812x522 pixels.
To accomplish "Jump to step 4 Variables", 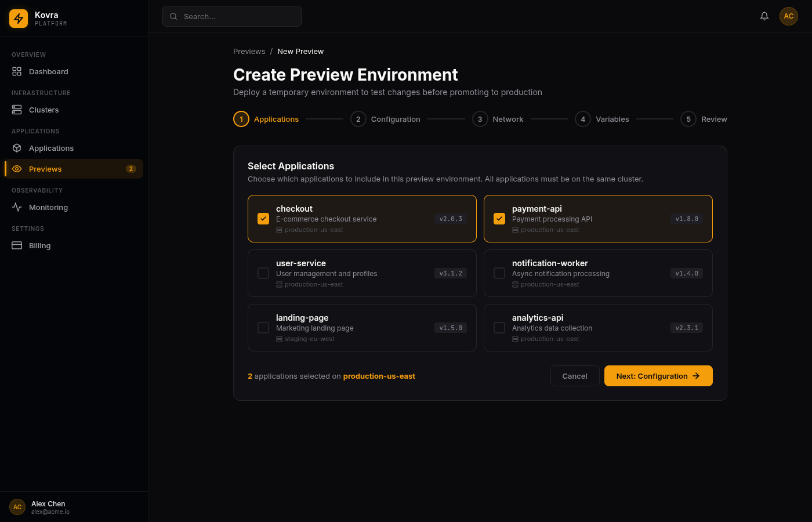I will 602,119.
